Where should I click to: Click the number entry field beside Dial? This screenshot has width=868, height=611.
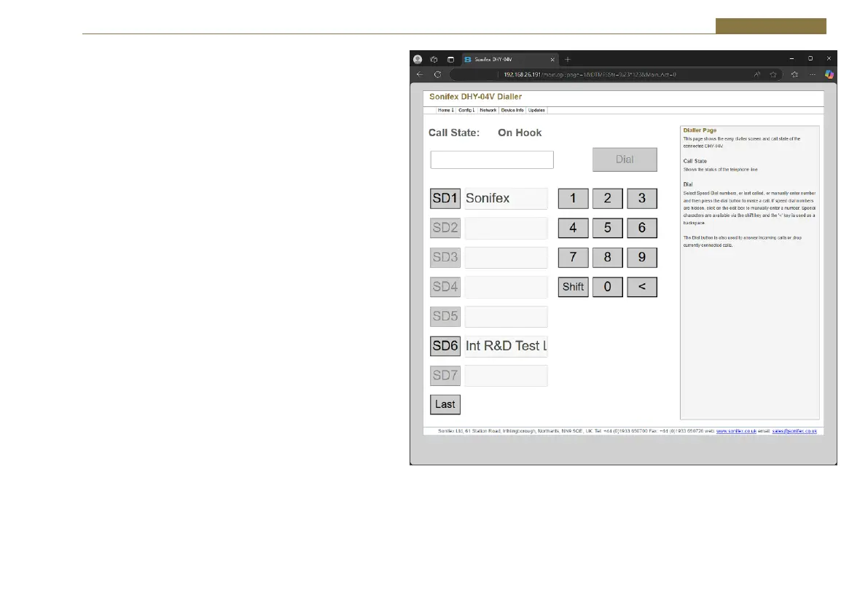[492, 160]
